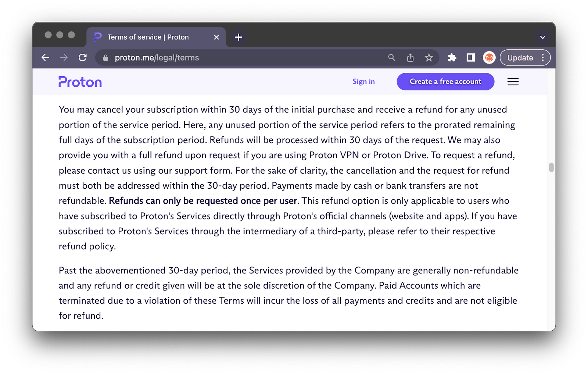
Task: Open the side panel icon
Action: [471, 58]
